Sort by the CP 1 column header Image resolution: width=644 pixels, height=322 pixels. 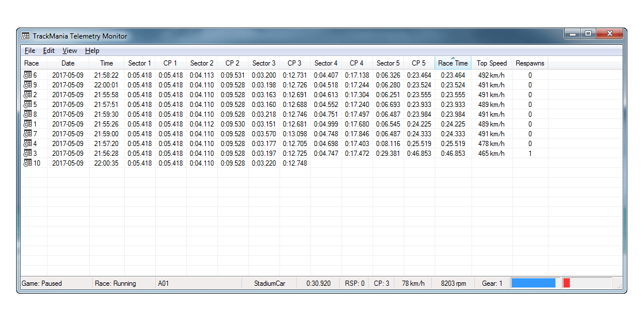pos(170,63)
